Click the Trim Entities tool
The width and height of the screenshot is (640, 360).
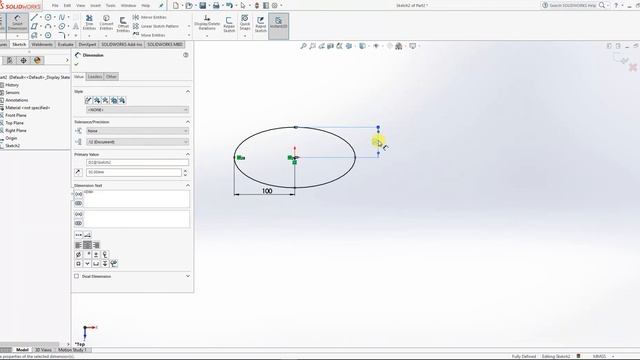point(89,23)
